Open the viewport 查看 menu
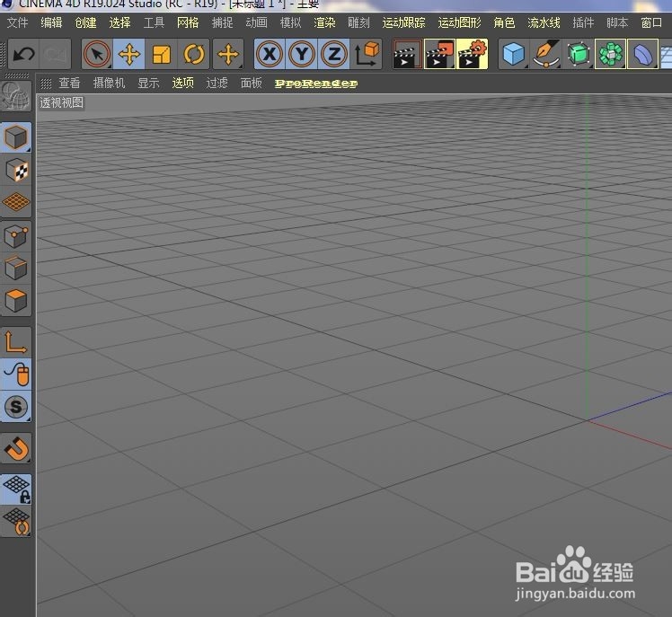 69,83
